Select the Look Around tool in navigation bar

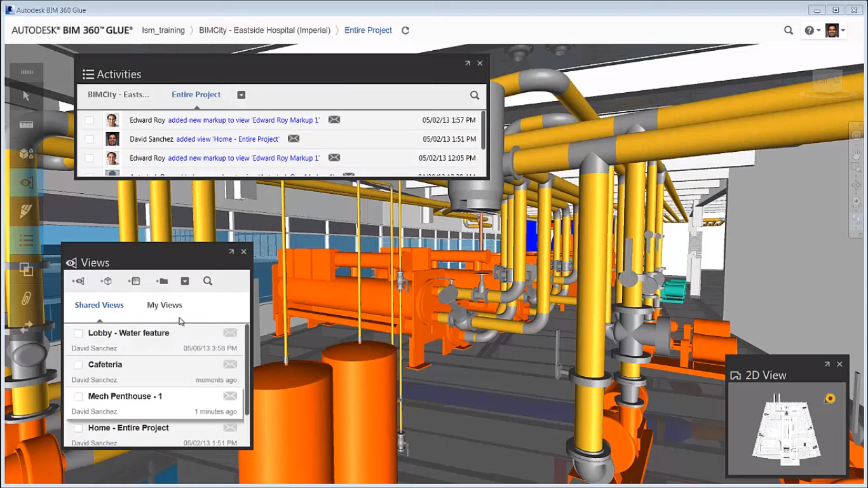pyautogui.click(x=856, y=202)
